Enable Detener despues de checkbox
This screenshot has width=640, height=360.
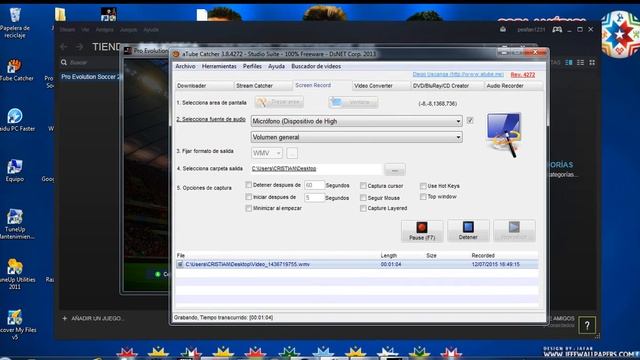pos(248,185)
